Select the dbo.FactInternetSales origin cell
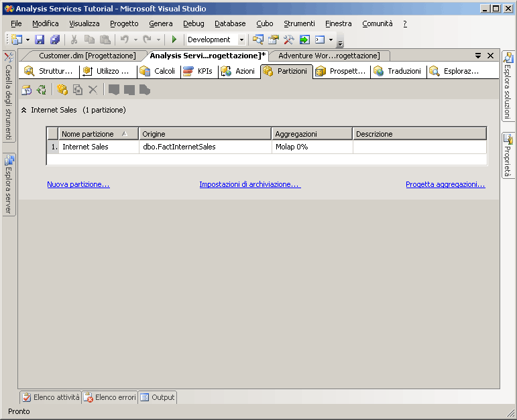 tap(205, 147)
